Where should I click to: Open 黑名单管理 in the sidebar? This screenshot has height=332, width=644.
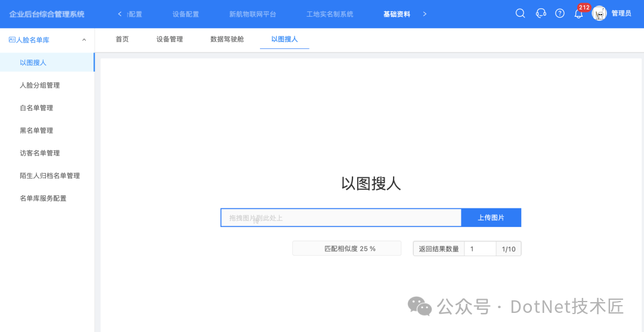(36, 130)
